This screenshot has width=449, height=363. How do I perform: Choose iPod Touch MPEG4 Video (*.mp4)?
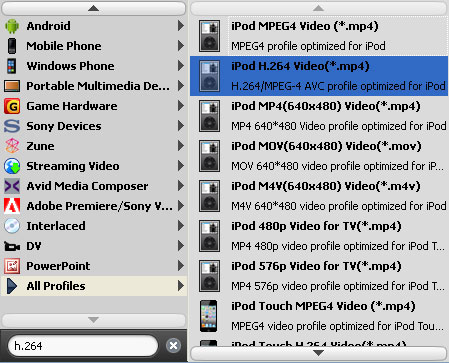319,316
